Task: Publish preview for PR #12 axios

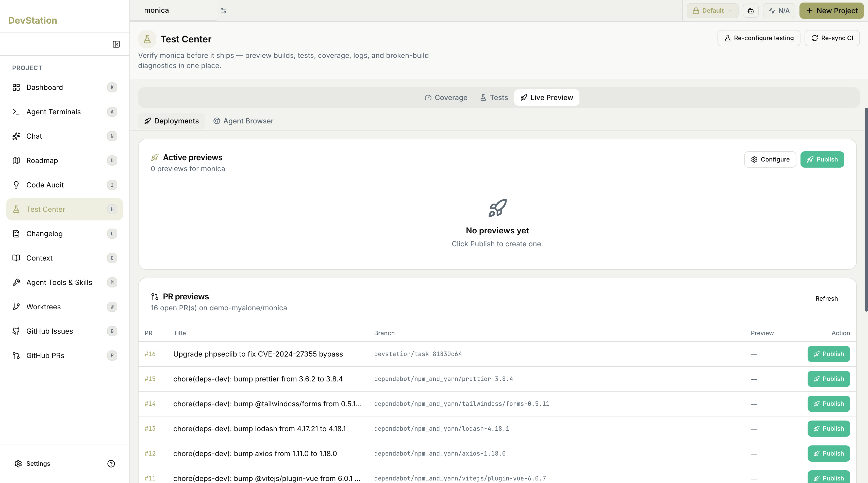Action: pos(829,453)
